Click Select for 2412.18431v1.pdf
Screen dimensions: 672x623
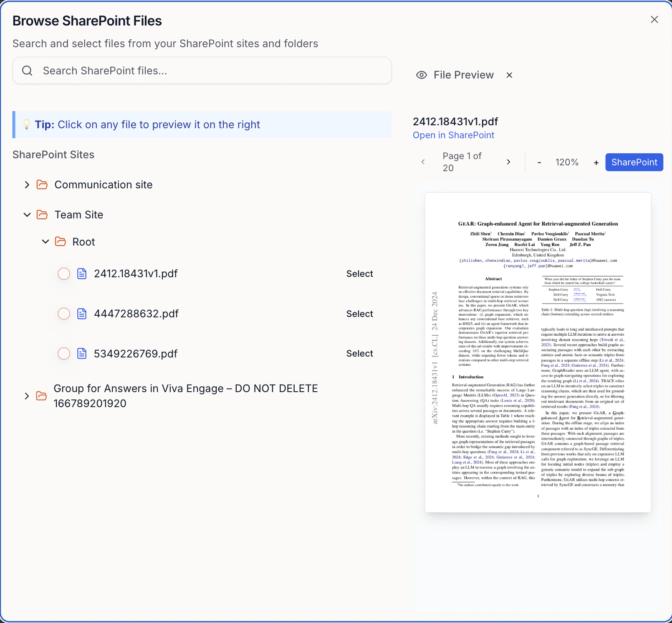(360, 274)
